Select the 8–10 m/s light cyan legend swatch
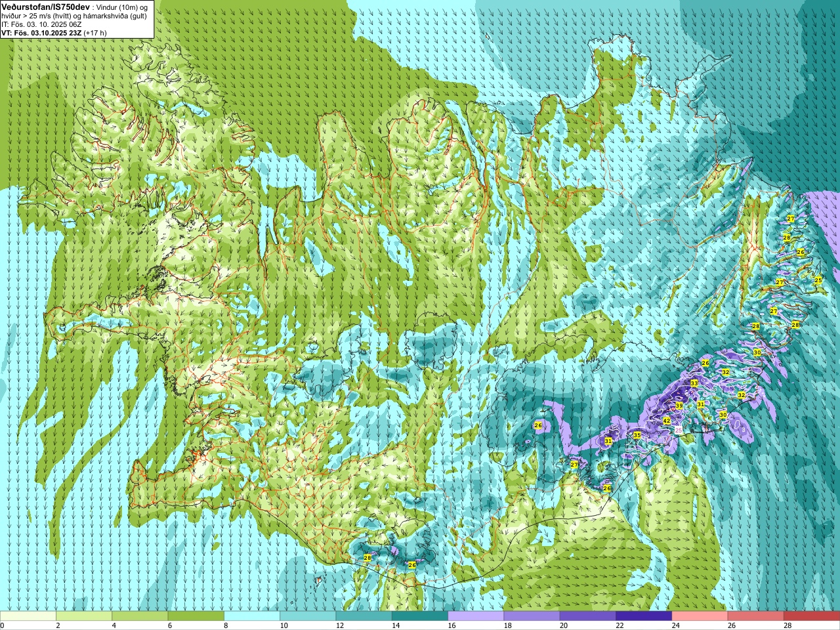Viewport: 840px width, 630px height. point(252,616)
